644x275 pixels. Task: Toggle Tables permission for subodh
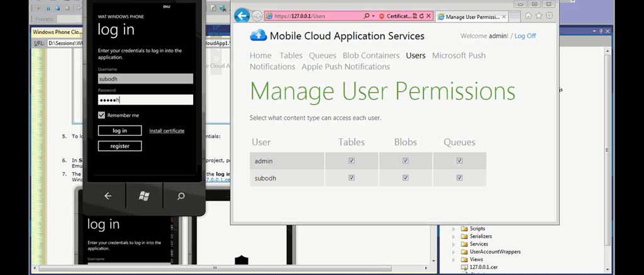pos(352,178)
